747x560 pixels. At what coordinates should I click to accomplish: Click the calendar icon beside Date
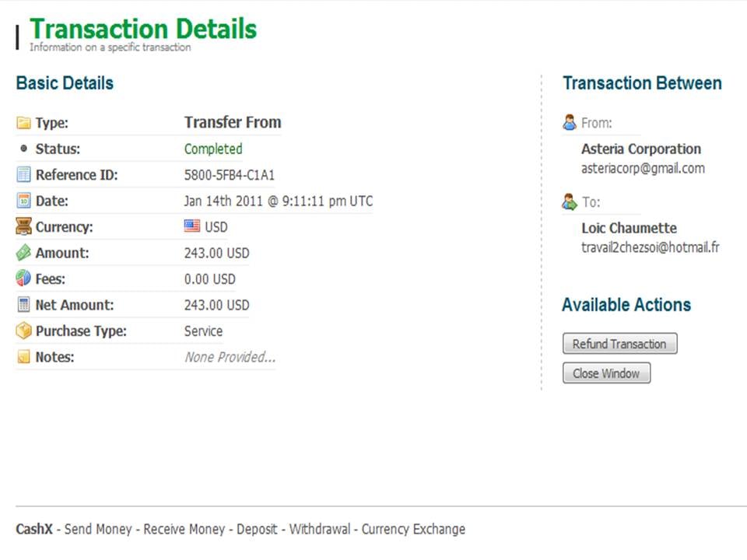coord(23,201)
